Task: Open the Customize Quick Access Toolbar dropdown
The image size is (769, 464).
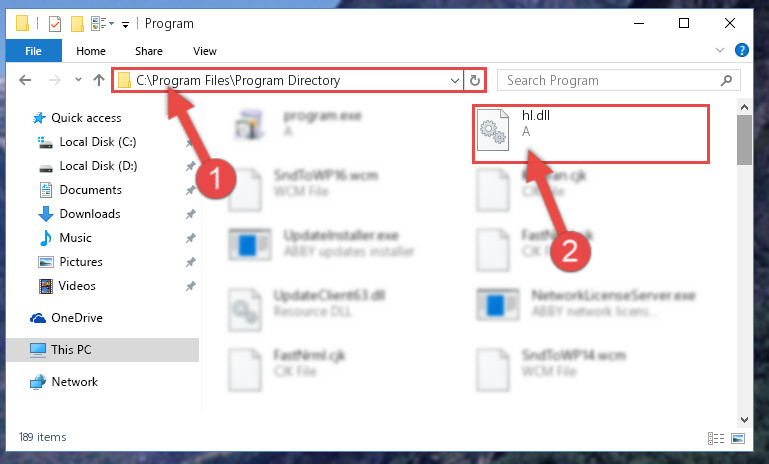Action: [126, 24]
